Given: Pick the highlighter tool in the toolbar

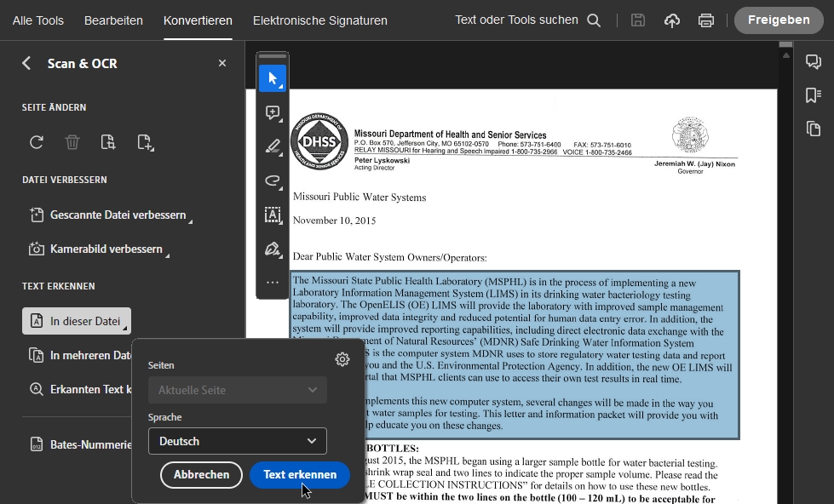Looking at the screenshot, I should coord(273,146).
